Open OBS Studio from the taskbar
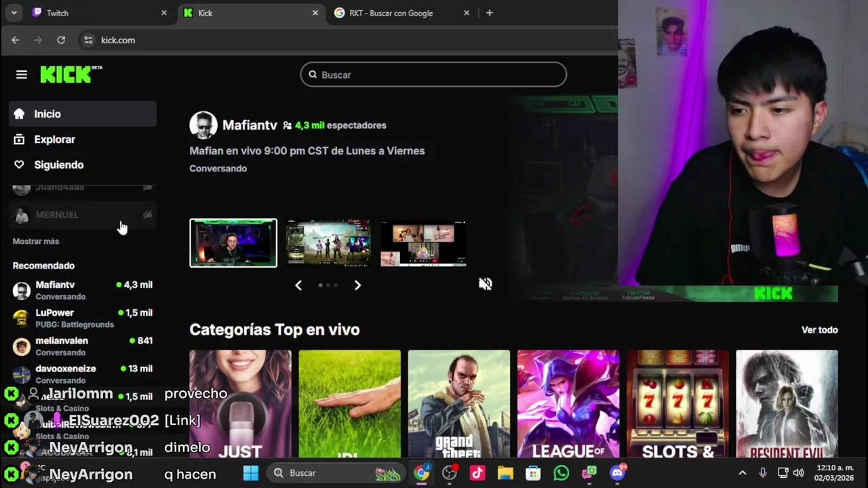The height and width of the screenshot is (488, 868). click(450, 473)
